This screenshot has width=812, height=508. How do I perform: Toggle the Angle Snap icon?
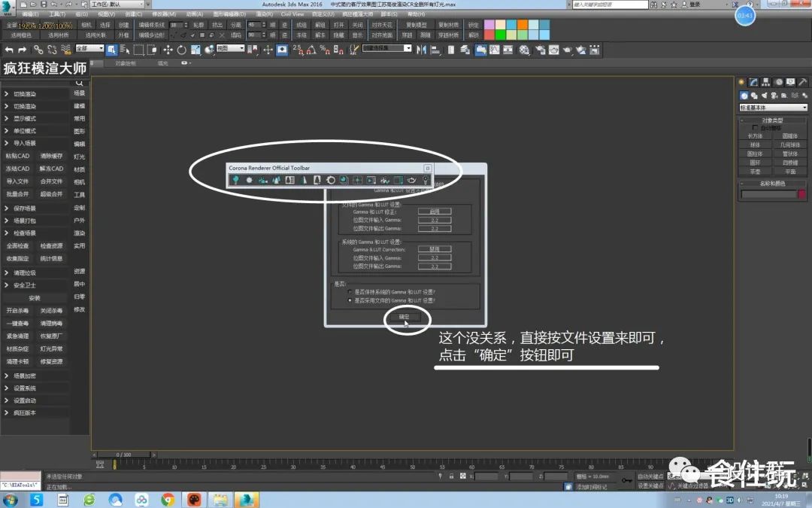[x=311, y=50]
